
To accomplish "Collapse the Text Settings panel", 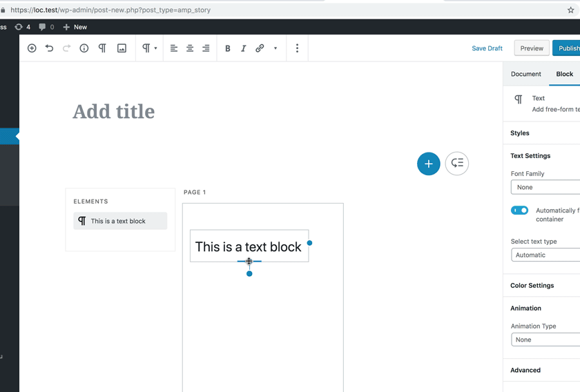I will coord(541,156).
